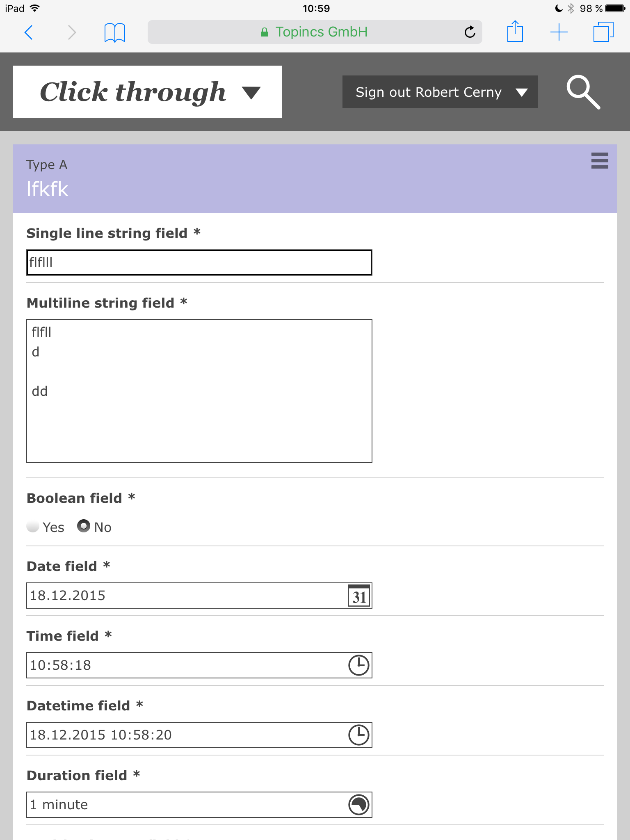This screenshot has height=840, width=630.
Task: Click the Single line string input field
Action: (199, 262)
